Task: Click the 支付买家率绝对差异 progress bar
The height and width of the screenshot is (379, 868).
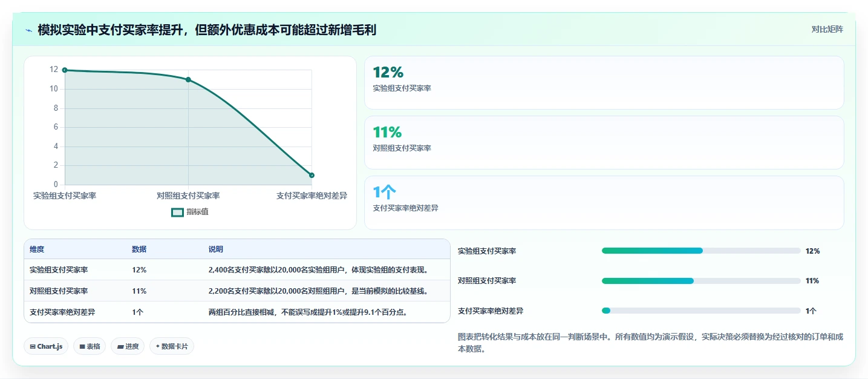Action: coord(701,311)
